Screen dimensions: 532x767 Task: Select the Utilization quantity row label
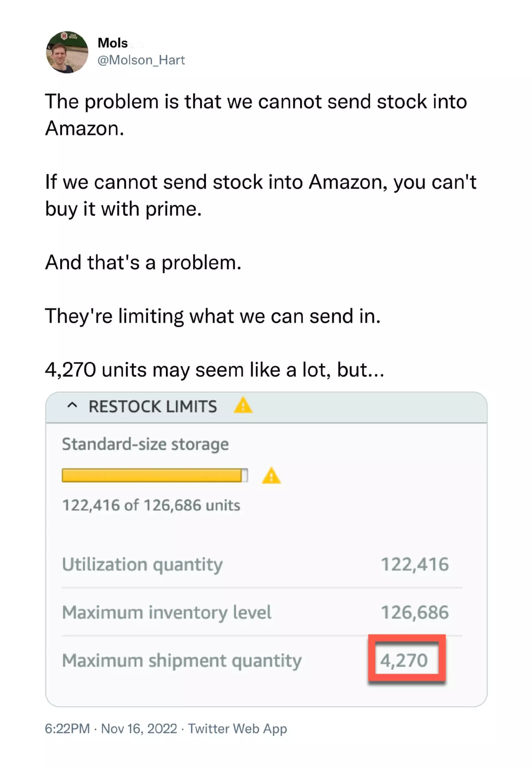tap(142, 564)
